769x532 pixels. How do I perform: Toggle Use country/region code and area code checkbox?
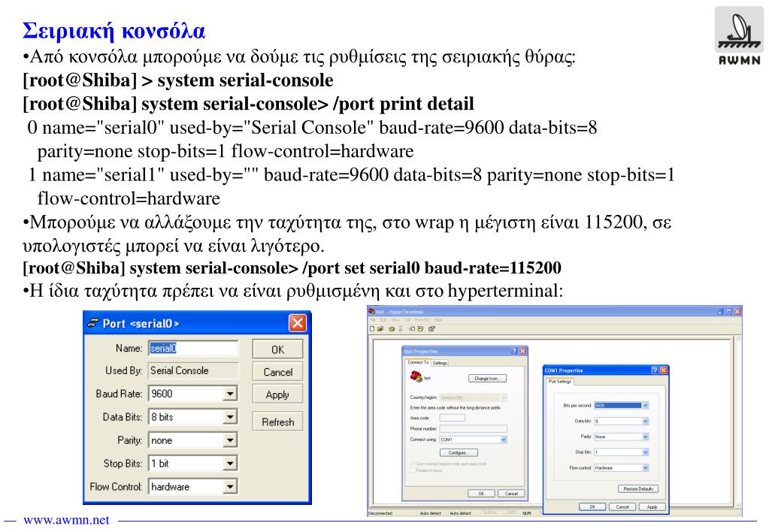pyautogui.click(x=413, y=464)
